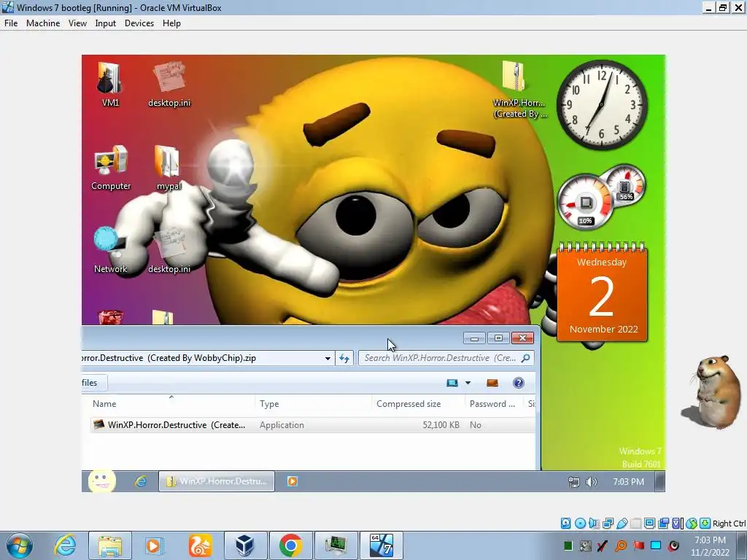Click the guest clock showing 7:03 PM
This screenshot has width=747, height=560.
coord(628,482)
